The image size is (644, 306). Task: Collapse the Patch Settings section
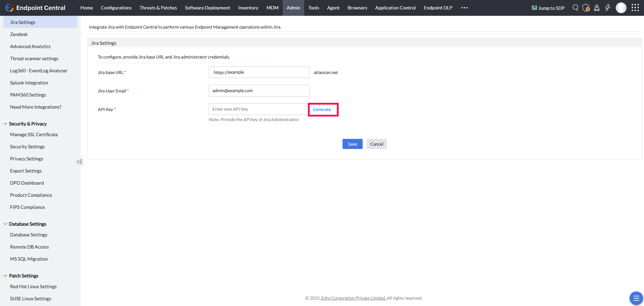5,276
